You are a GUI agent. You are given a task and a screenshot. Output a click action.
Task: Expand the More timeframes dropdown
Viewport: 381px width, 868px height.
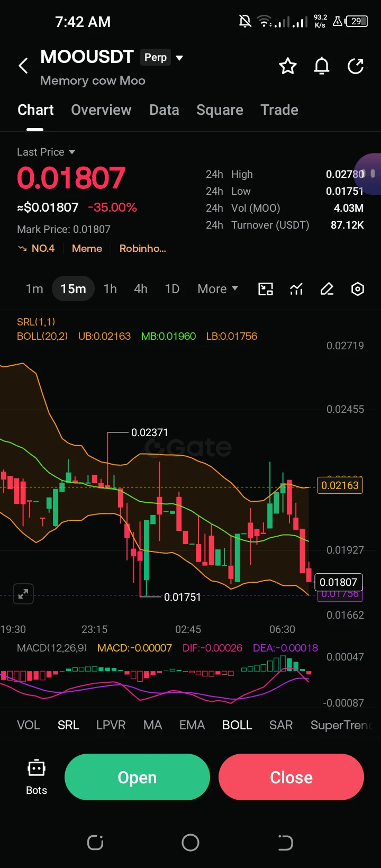click(x=218, y=289)
